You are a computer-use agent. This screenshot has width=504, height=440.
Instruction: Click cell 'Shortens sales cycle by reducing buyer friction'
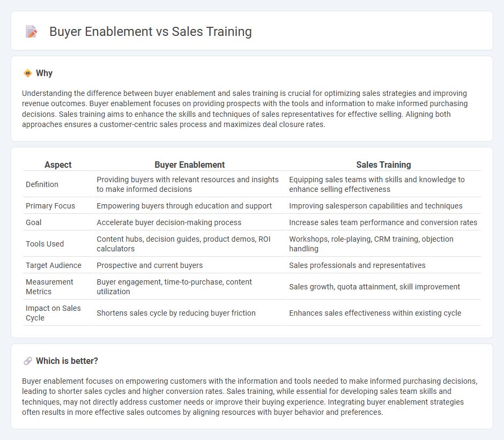point(189,313)
